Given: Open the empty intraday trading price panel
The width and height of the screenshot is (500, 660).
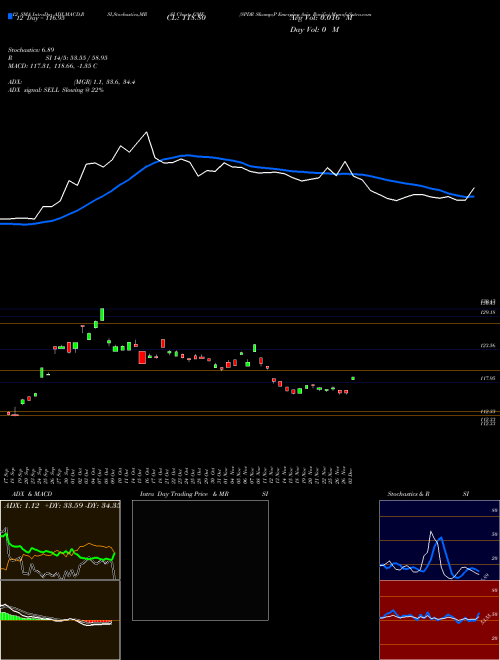Looking at the screenshot, I should pos(200,560).
